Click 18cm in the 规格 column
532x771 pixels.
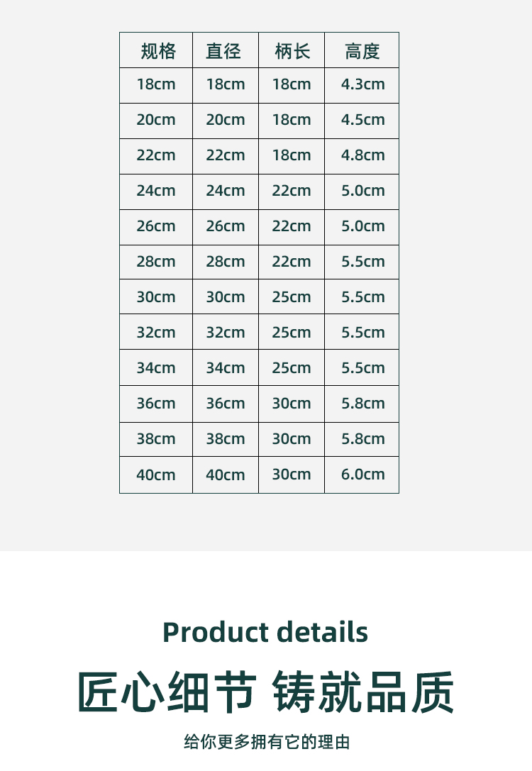coord(156,84)
